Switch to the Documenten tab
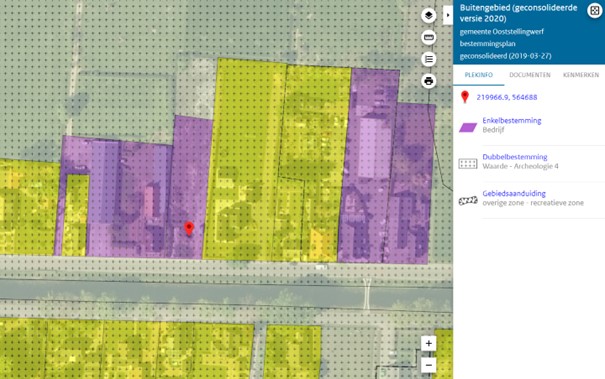 coord(530,75)
